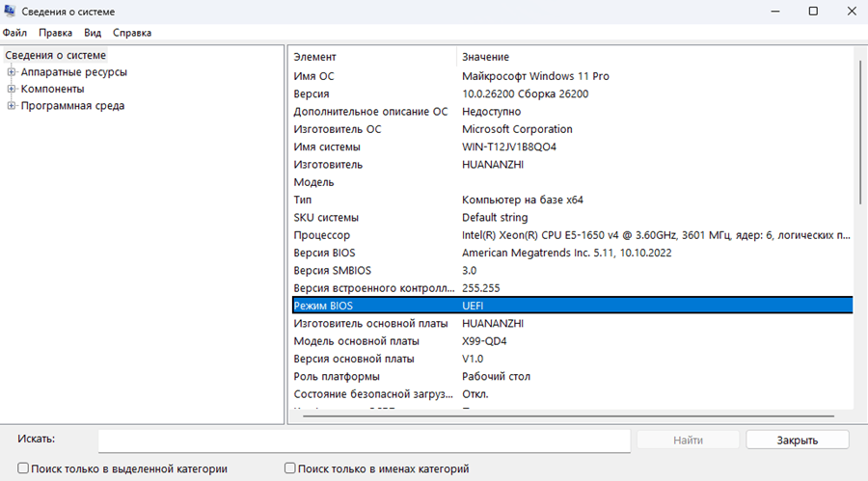Image resolution: width=868 pixels, height=481 pixels.
Task: Expand the Аппаратные ресурсы node
Action: (x=11, y=72)
